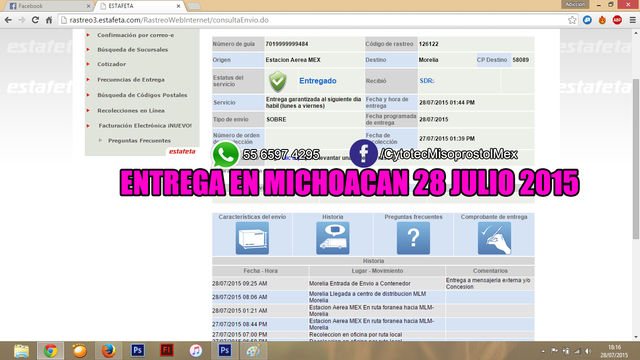The height and width of the screenshot is (360, 640).
Task: Open the Características del envío package icon
Action: pos(252,238)
